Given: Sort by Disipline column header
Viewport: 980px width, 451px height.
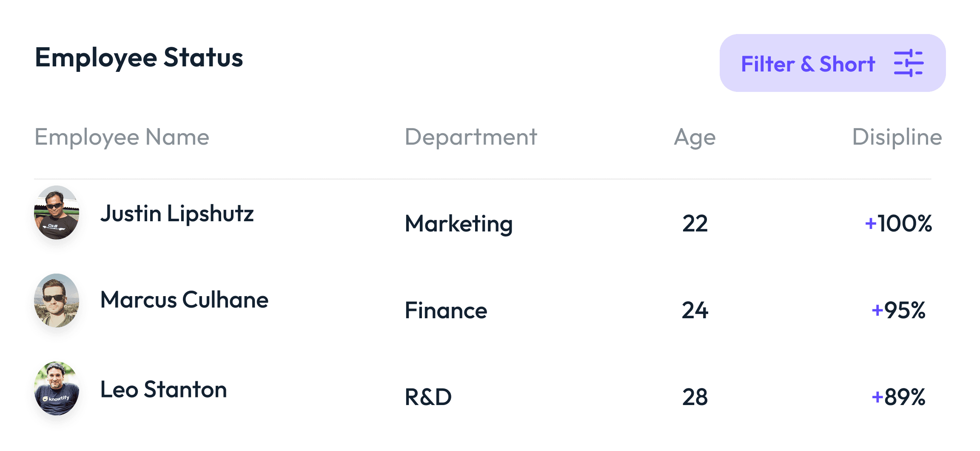Looking at the screenshot, I should [x=897, y=137].
